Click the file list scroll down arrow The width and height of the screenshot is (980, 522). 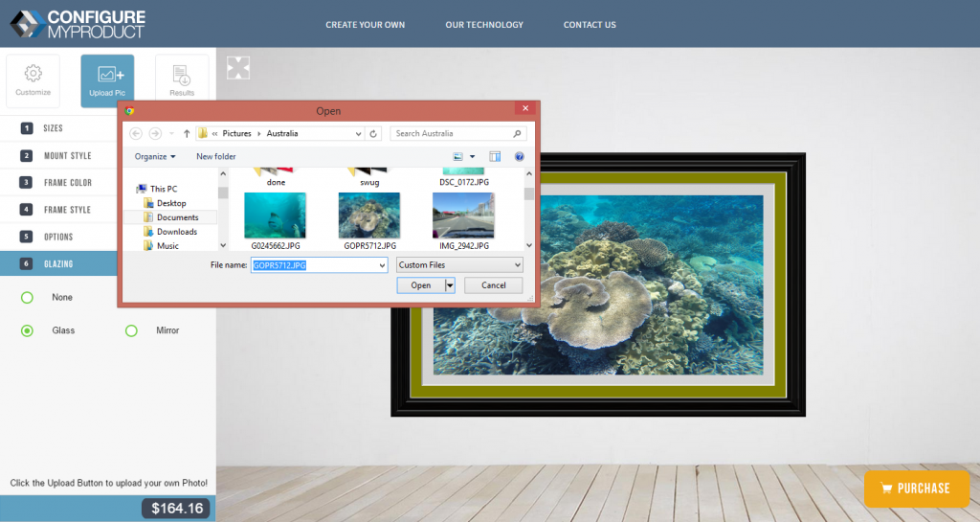pyautogui.click(x=529, y=246)
